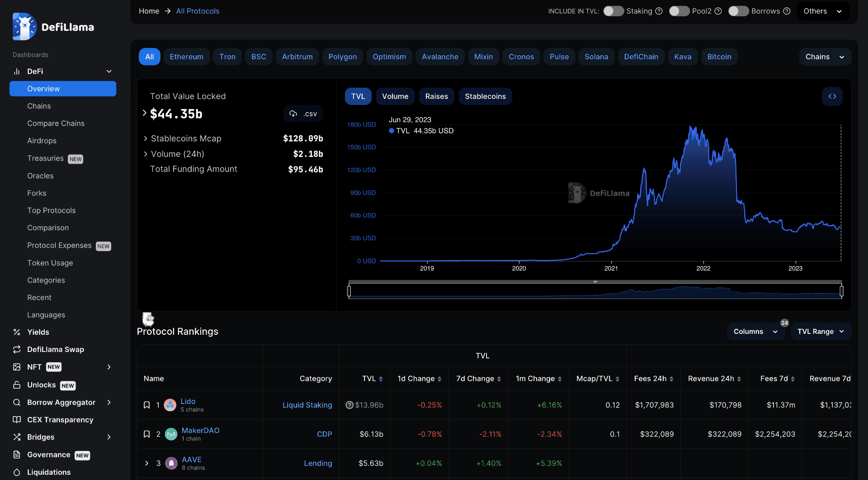Click the DefiLlama Swap arrows icon

click(x=17, y=349)
